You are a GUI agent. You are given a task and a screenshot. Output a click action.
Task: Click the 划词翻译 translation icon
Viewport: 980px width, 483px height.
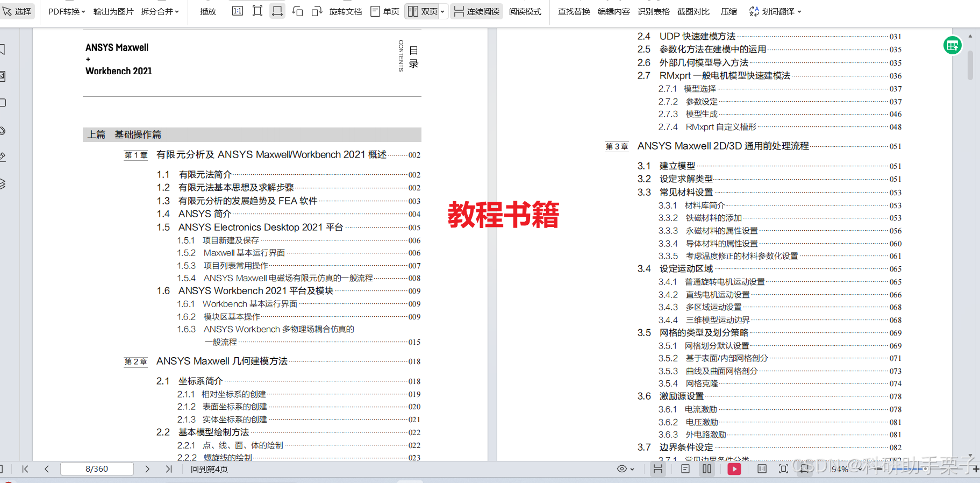(x=754, y=11)
